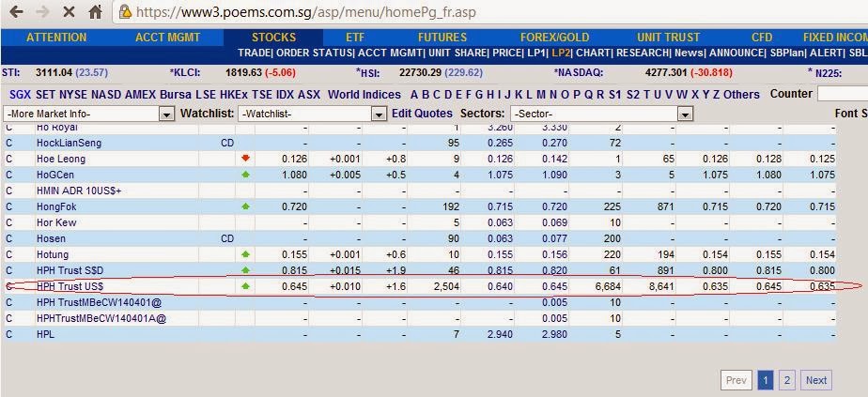Select the NYSE exchange link

73,95
